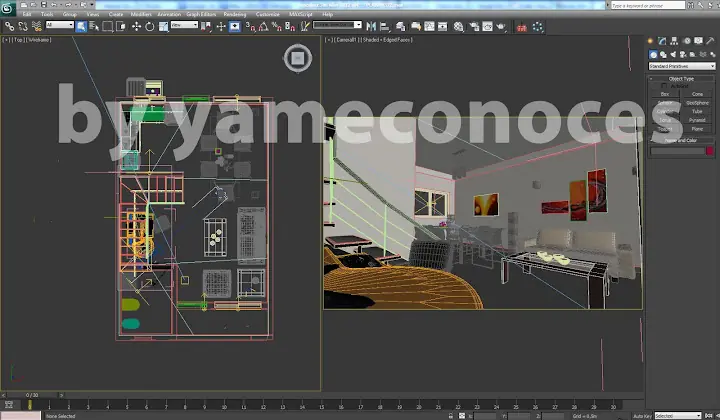The width and height of the screenshot is (720, 420).
Task: Activate the Select and Rotate tool
Action: point(150,27)
